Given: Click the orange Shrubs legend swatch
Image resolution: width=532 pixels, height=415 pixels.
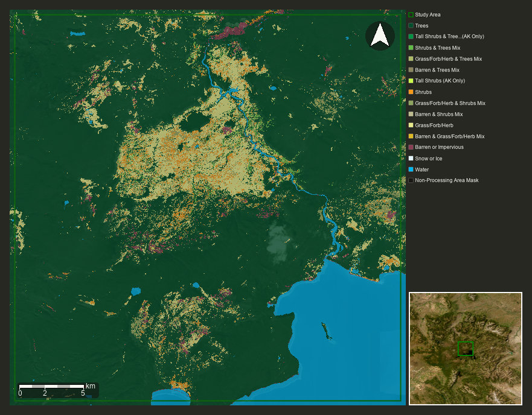Looking at the screenshot, I should pyautogui.click(x=411, y=92).
